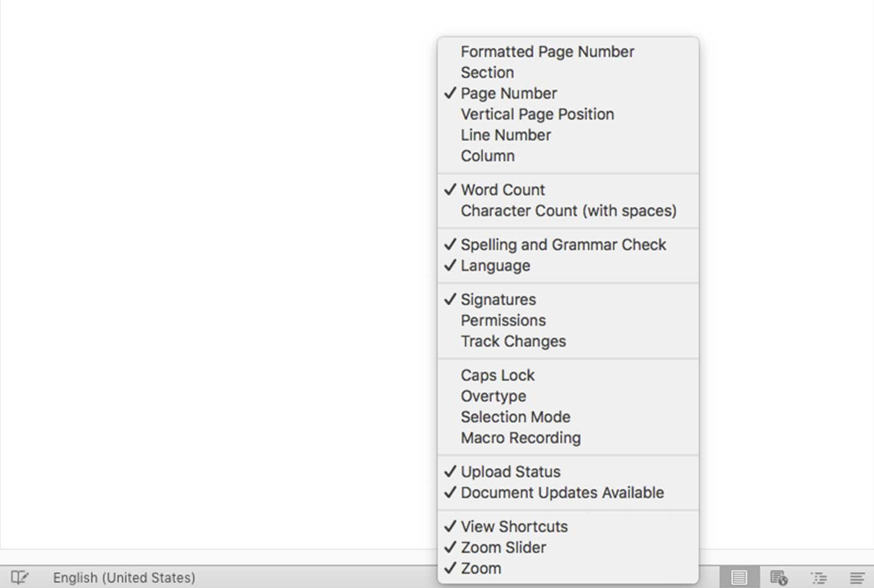Enable Caps Lock indicator option
The width and height of the screenshot is (874, 588).
pyautogui.click(x=497, y=376)
